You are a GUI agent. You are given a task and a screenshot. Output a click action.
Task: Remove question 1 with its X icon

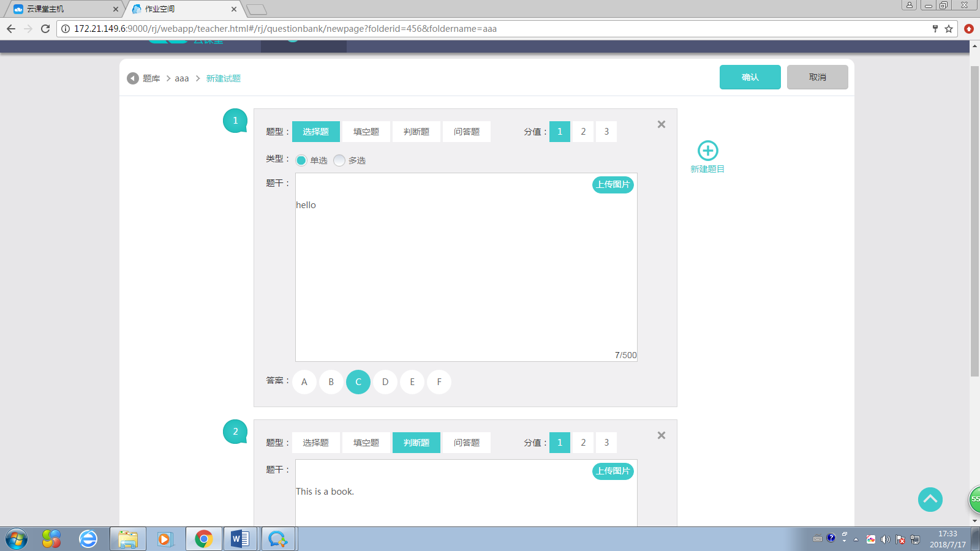tap(661, 124)
